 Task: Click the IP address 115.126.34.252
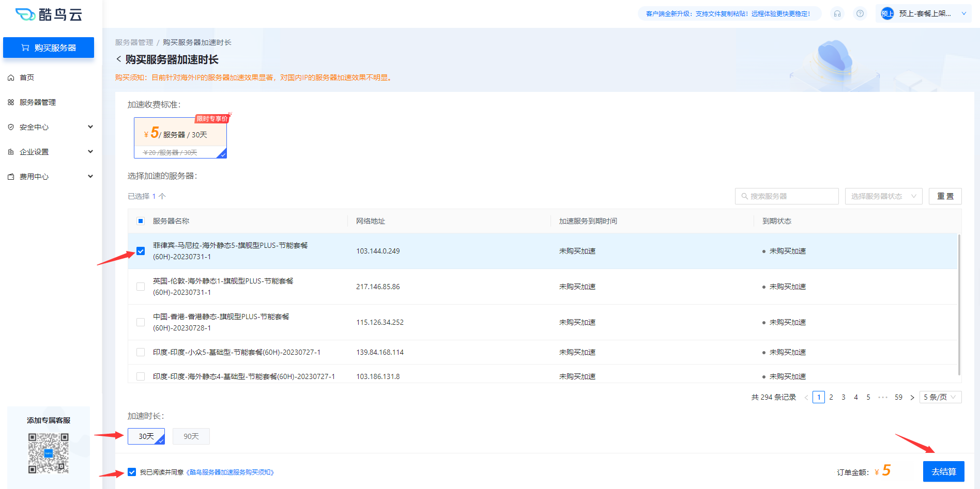380,322
